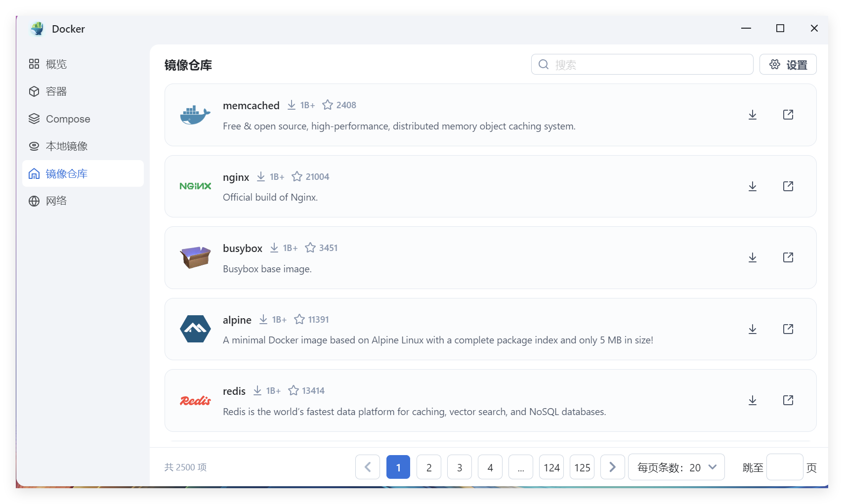Select page 1 in pagination
Viewport: 844px width, 504px height.
tap(398, 467)
